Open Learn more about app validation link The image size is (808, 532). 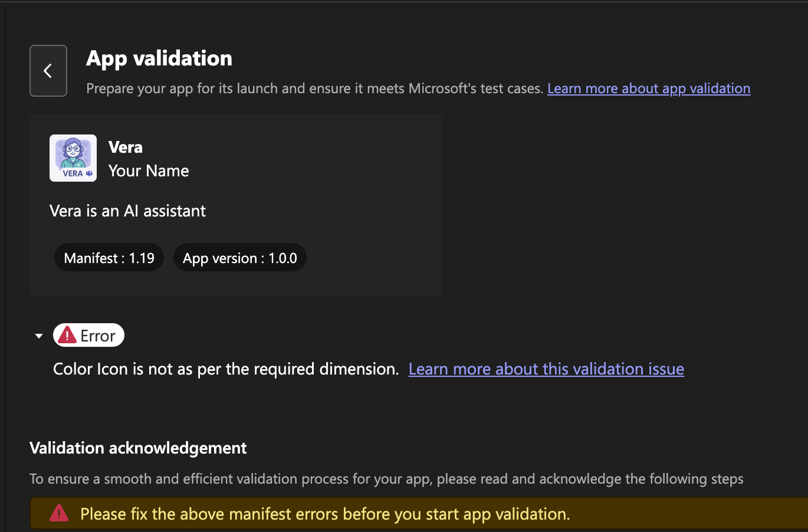(x=649, y=88)
